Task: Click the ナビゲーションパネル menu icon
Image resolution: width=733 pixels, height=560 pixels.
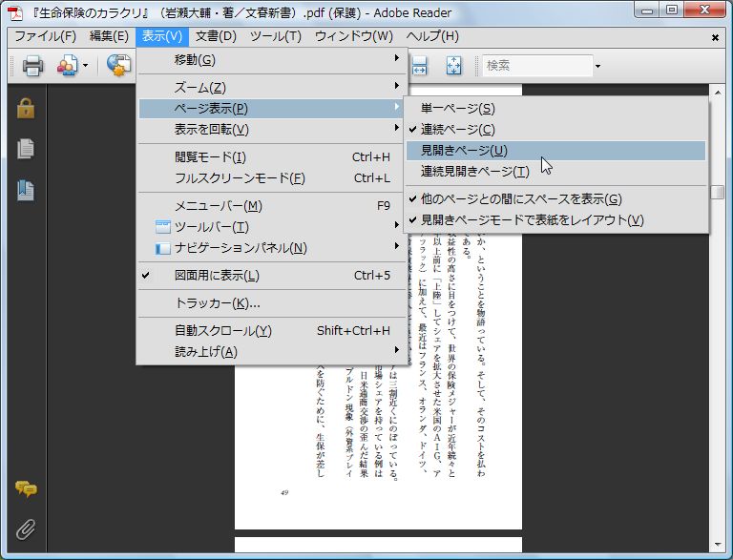Action: click(162, 248)
